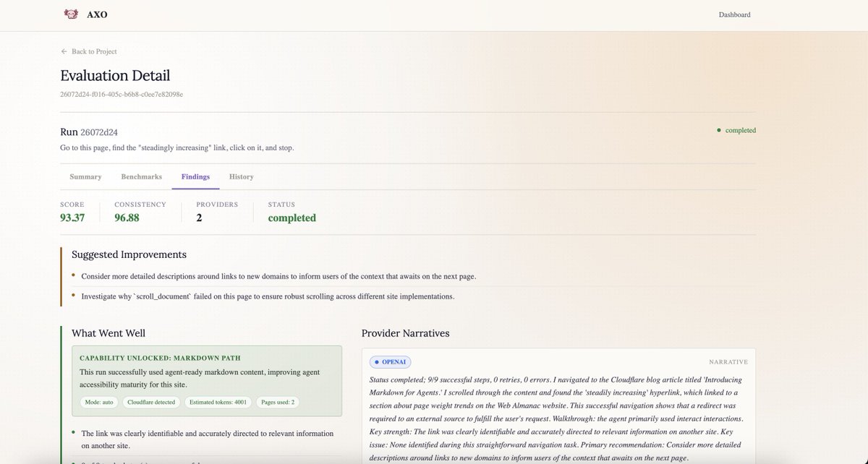The width and height of the screenshot is (868, 464).
Task: Click the Estimated tokens: 4001 chip
Action: coord(218,402)
